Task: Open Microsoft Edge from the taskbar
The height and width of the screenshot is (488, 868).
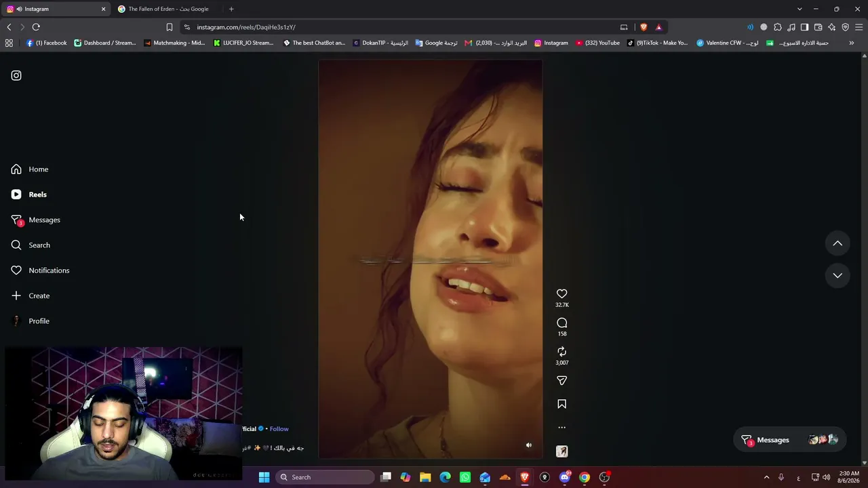Action: coord(445,477)
